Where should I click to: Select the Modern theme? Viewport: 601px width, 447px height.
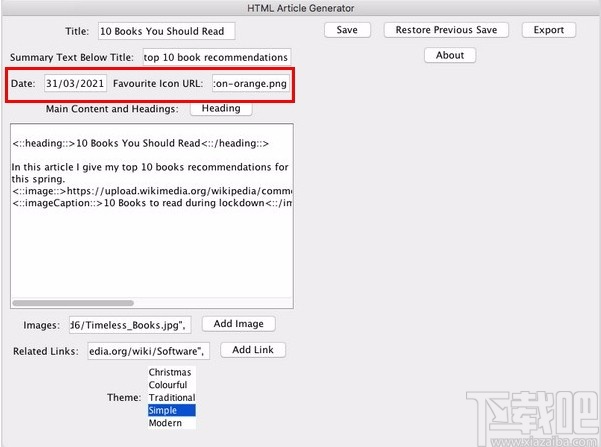171,423
